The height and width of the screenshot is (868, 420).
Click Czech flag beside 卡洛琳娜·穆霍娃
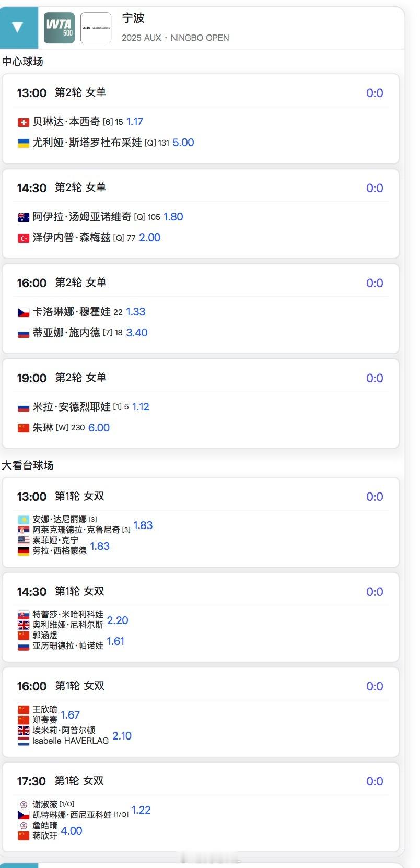point(24,312)
